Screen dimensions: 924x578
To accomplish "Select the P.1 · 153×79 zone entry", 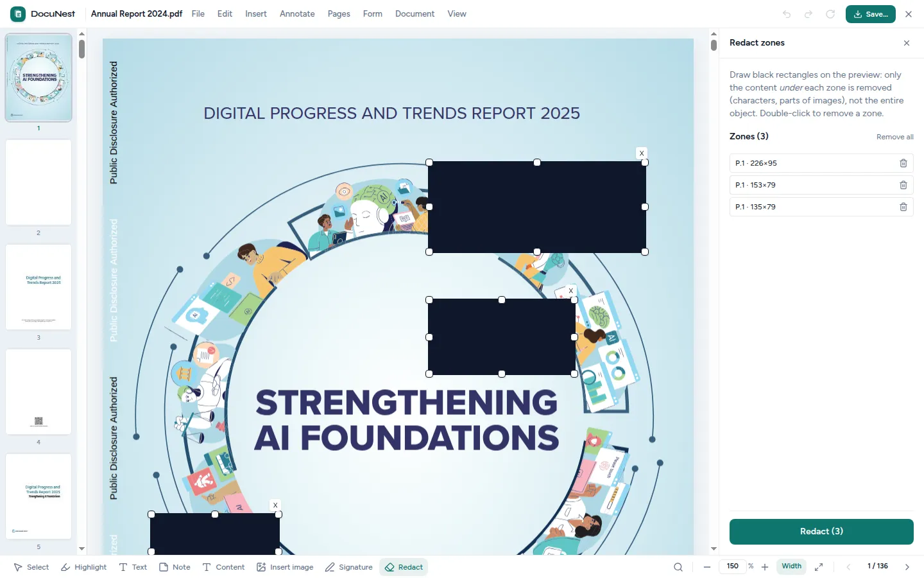I will pos(821,185).
